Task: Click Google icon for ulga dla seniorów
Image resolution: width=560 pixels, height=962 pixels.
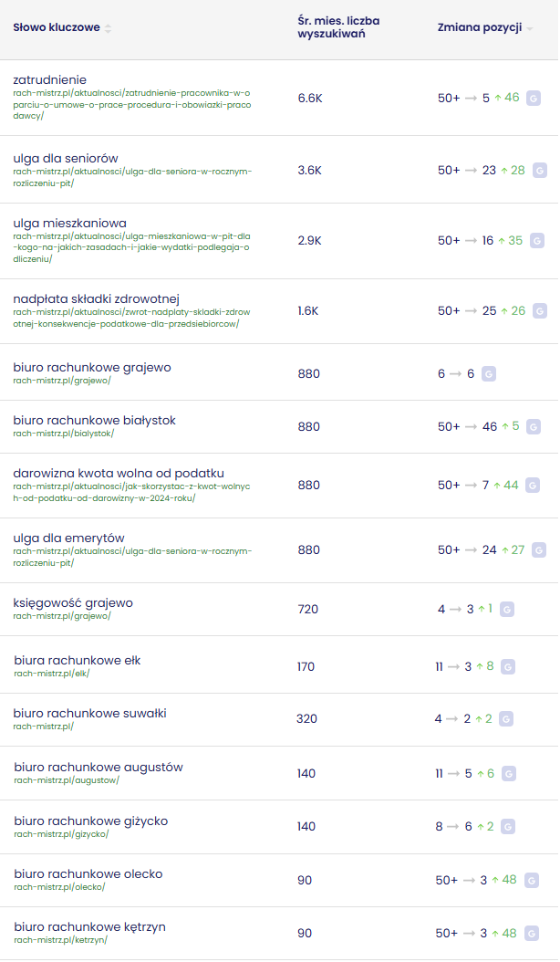Action: coord(540,171)
